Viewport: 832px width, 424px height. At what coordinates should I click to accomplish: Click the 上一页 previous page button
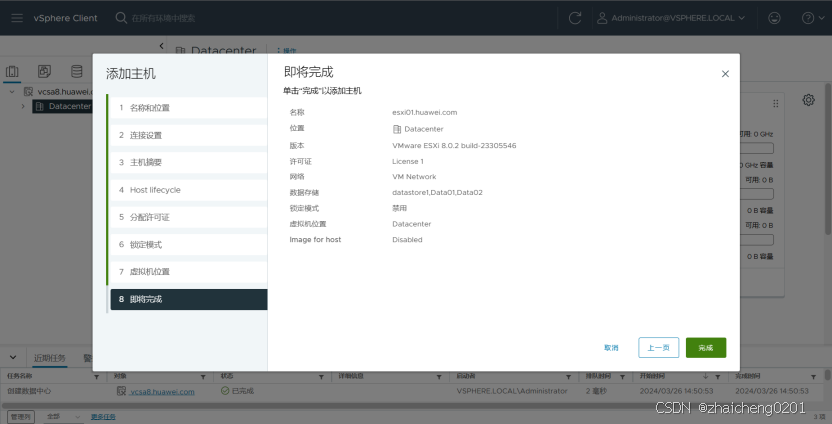[658, 348]
